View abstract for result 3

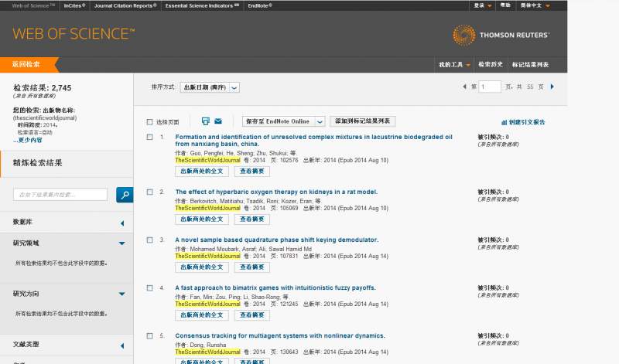click(x=252, y=267)
